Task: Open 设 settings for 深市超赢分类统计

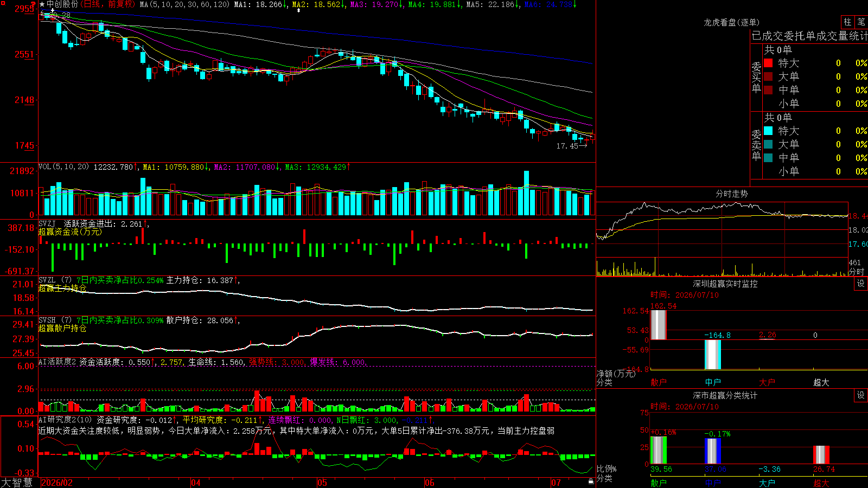Action: coord(861,395)
